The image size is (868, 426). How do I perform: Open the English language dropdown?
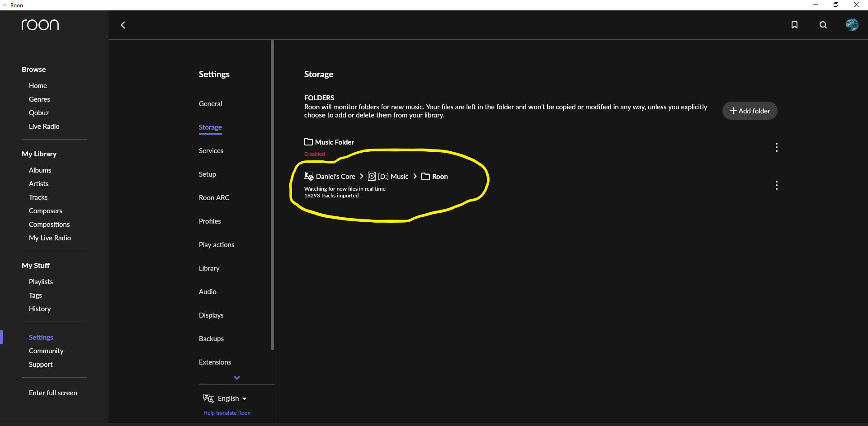point(232,398)
